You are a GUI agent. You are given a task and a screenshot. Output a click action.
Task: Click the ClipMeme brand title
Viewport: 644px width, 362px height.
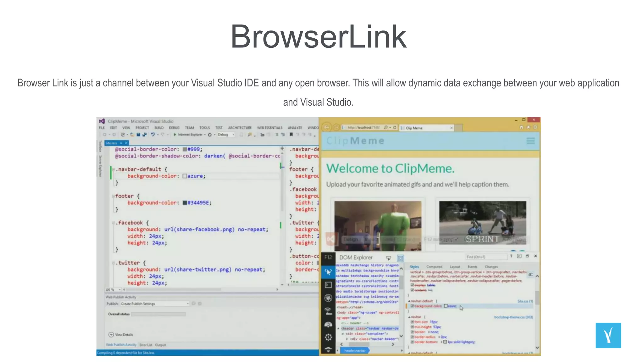355,141
